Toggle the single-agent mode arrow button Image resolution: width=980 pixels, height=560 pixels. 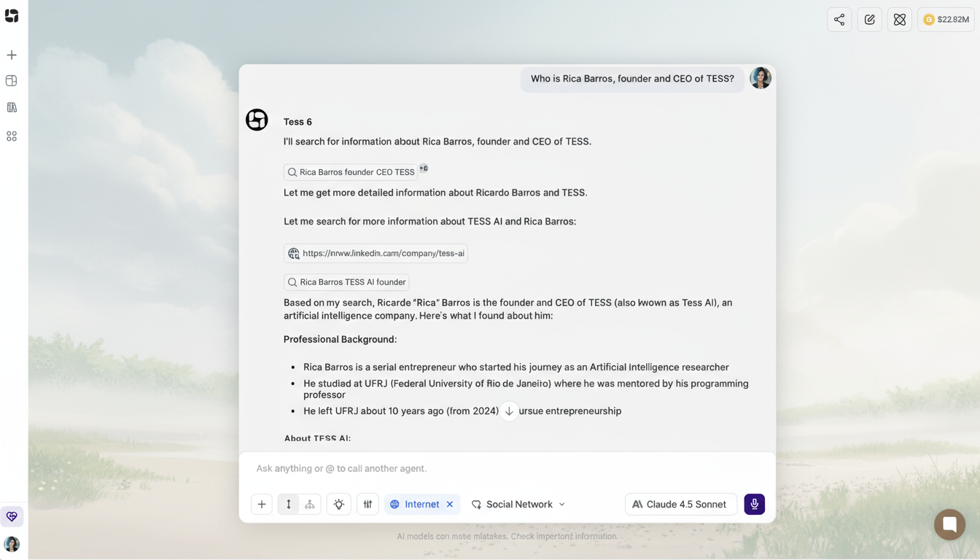pyautogui.click(x=289, y=504)
